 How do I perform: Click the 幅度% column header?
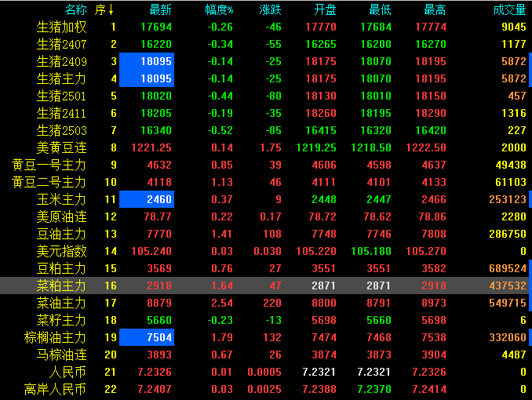pos(219,10)
